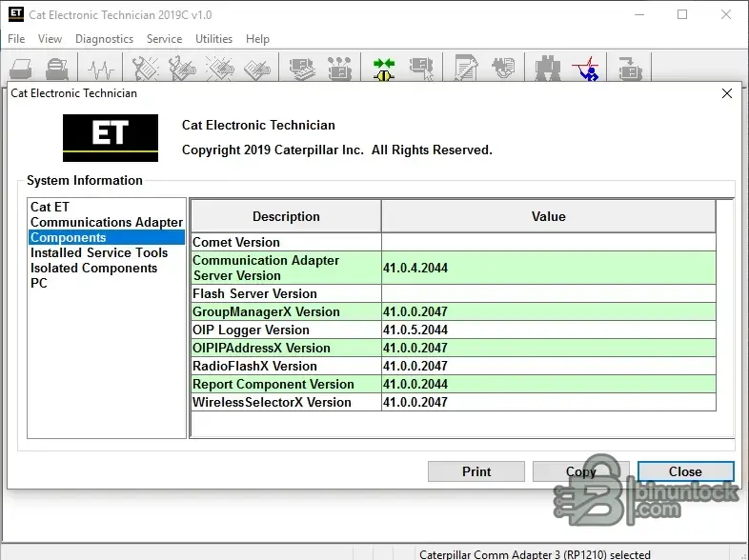Open the notepad with pen icon
Image resolution: width=749 pixels, height=560 pixels.
click(466, 69)
